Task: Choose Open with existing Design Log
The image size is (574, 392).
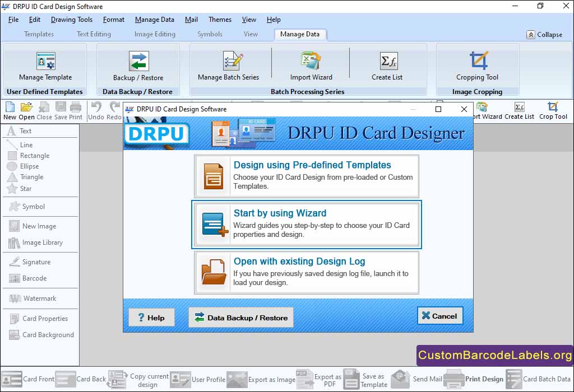Action: pos(307,273)
